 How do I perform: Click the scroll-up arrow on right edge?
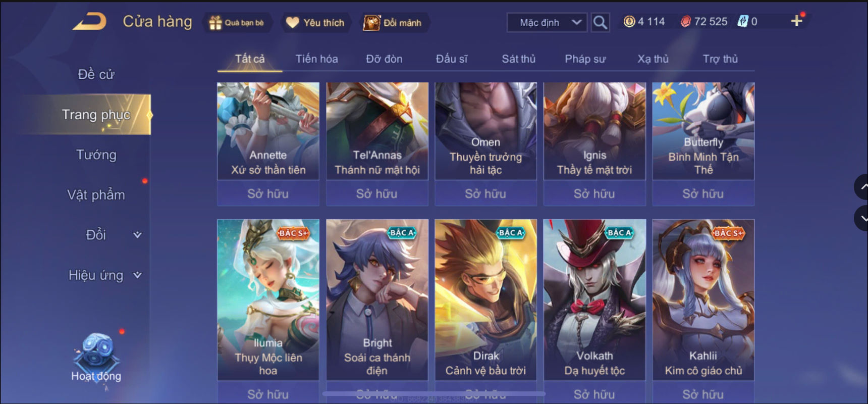[862, 187]
